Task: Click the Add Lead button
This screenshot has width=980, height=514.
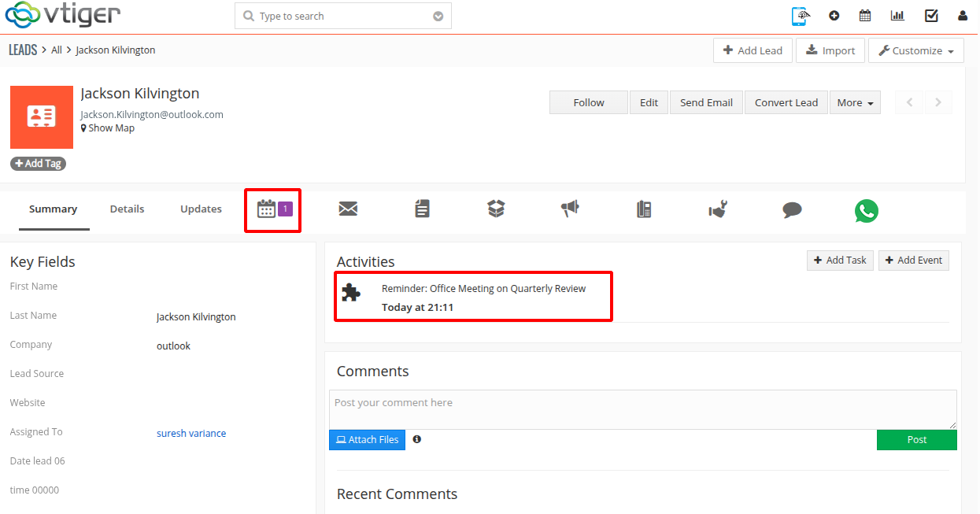Action: pyautogui.click(x=753, y=50)
